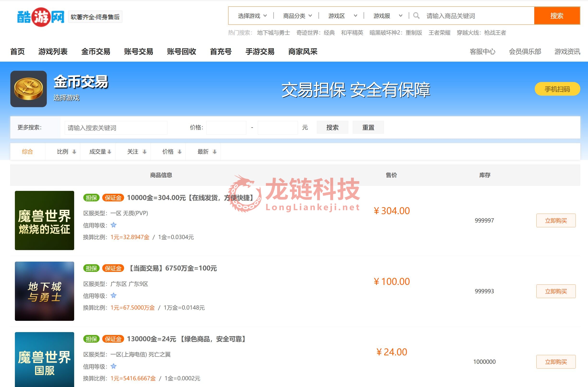Open the 商品分类 dropdown
588x387 pixels.
click(x=297, y=16)
